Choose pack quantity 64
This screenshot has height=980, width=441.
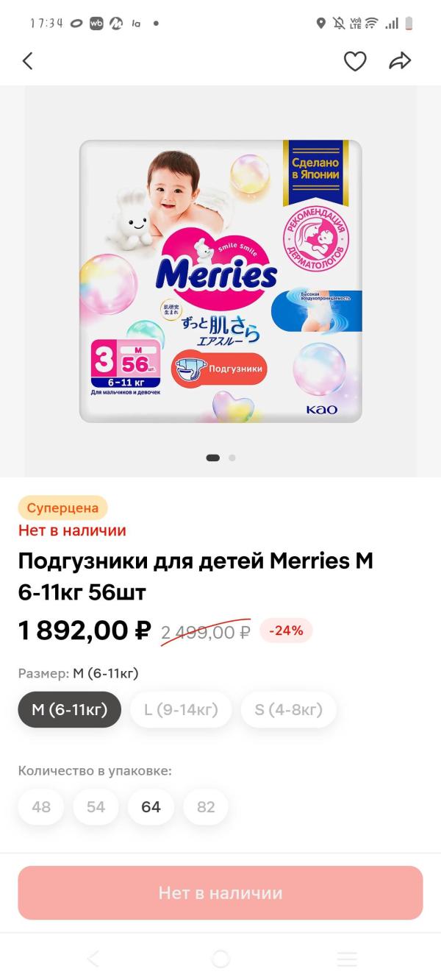coord(151,806)
